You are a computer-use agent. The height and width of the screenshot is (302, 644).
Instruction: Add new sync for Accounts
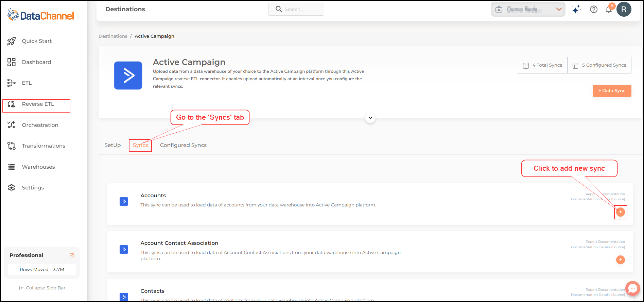621,212
